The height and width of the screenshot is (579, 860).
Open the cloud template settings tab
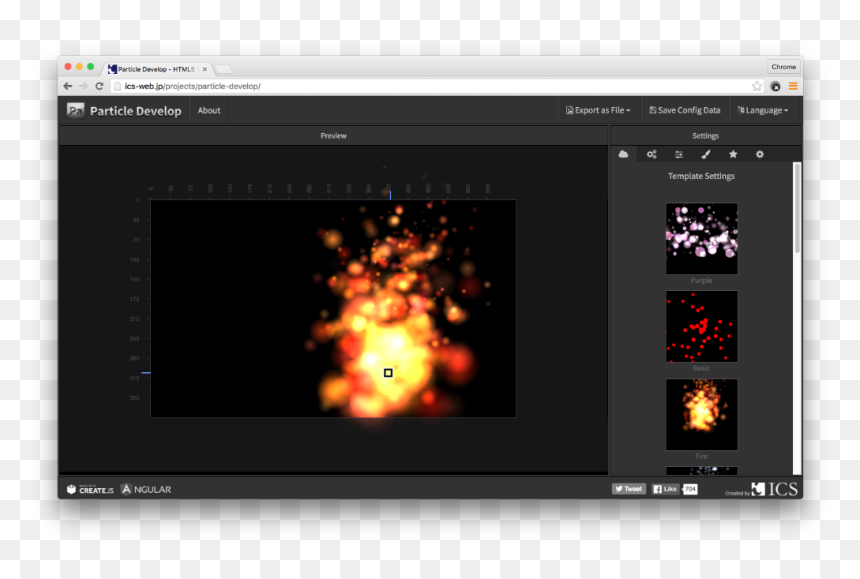click(623, 155)
